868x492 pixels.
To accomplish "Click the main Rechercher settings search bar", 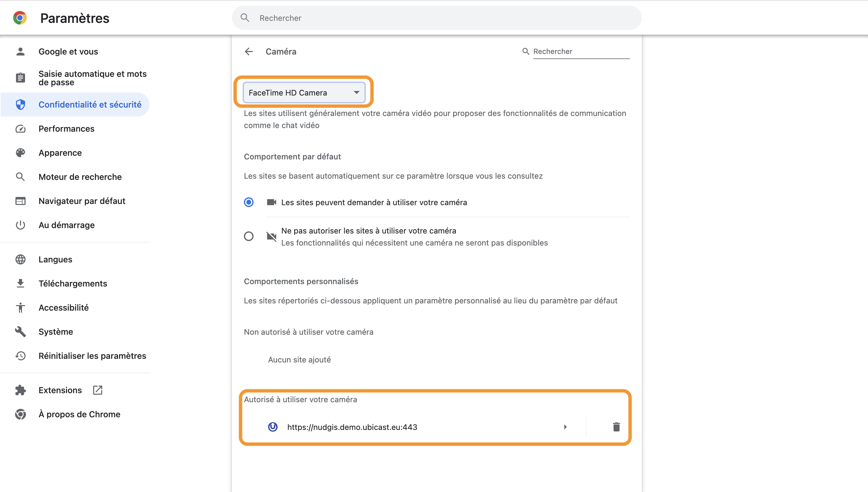I will click(437, 18).
